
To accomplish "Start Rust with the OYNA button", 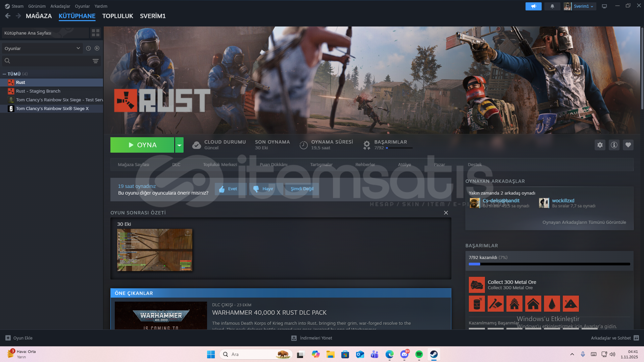I will tap(142, 145).
